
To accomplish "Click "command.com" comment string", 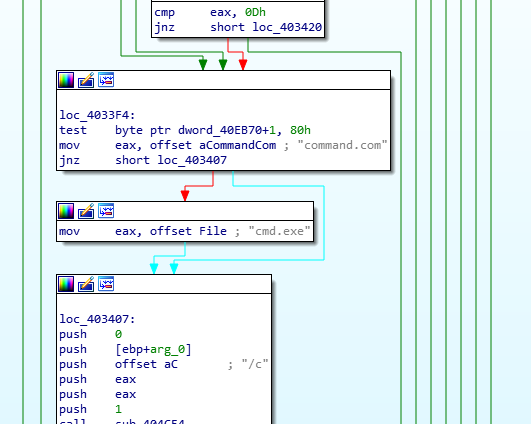I will 342,145.
